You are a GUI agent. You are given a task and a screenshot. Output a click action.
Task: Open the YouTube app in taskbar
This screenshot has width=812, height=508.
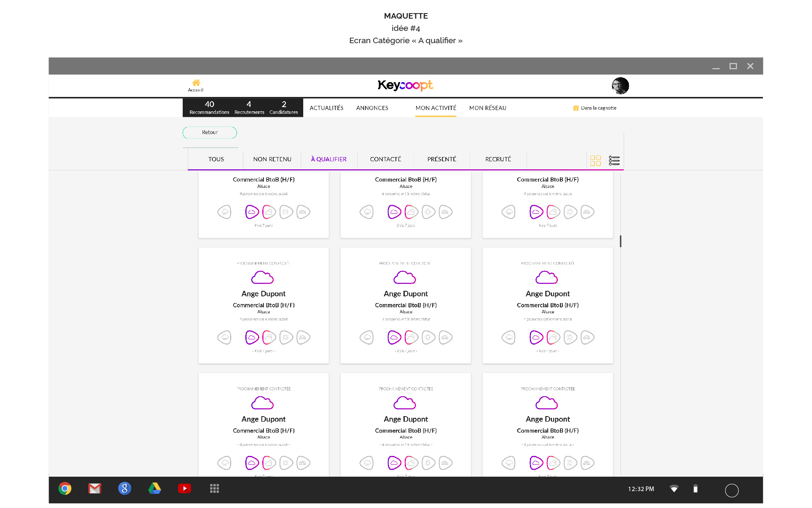184,489
